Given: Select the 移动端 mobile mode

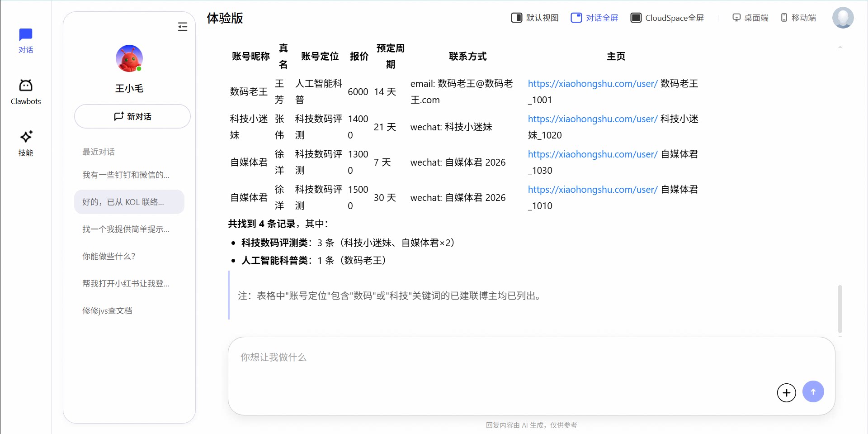Looking at the screenshot, I should [798, 18].
